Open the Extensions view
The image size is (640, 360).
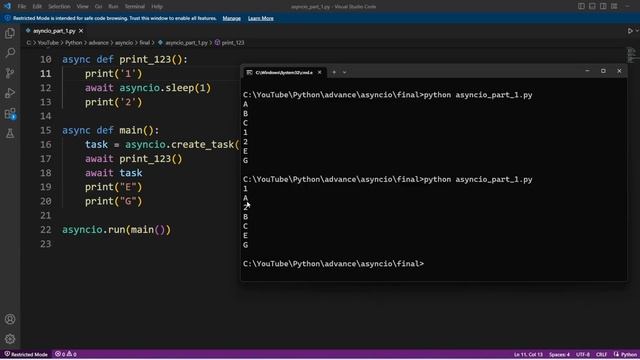click(x=10, y=113)
